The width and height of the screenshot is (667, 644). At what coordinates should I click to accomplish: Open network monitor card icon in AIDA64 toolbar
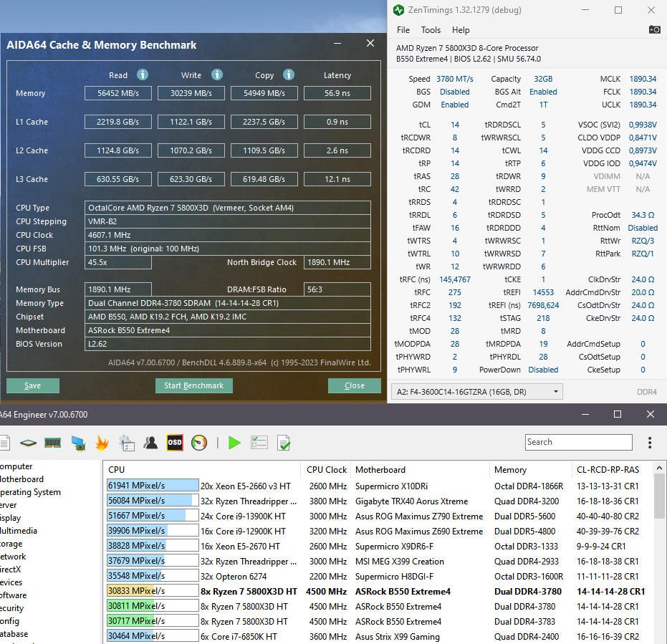click(x=78, y=443)
